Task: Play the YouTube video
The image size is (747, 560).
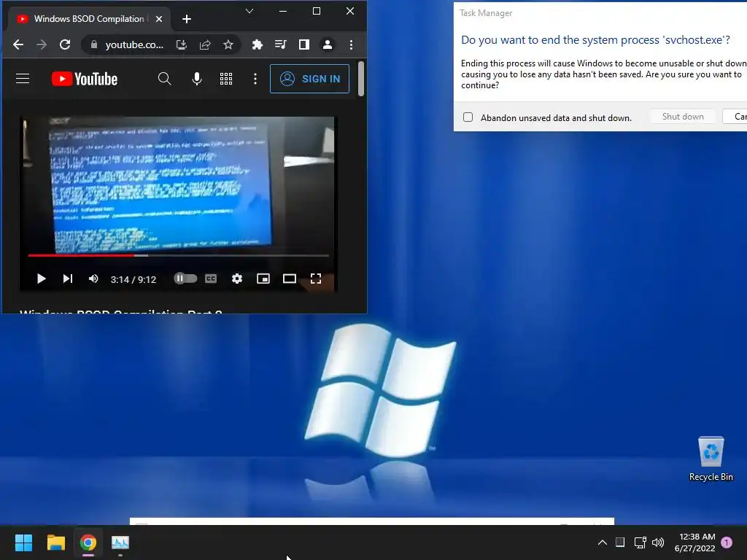Action: [x=41, y=279]
